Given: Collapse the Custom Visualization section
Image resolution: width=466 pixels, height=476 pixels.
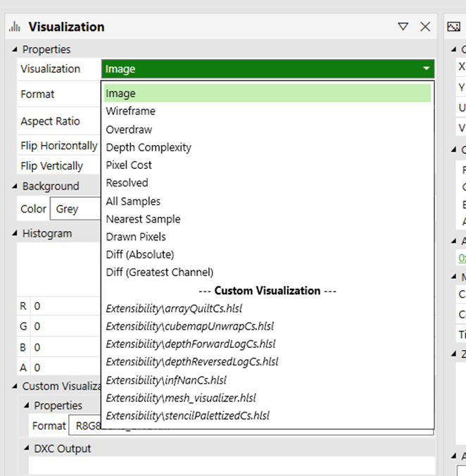Looking at the screenshot, I should [x=15, y=386].
